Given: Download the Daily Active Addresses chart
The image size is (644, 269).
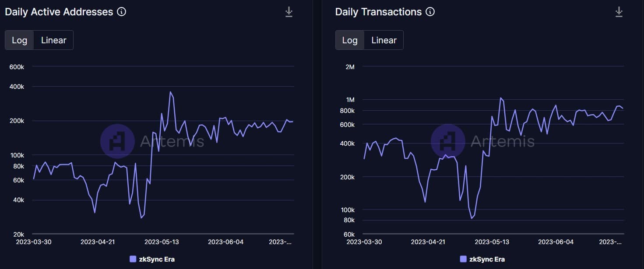Looking at the screenshot, I should click(289, 12).
